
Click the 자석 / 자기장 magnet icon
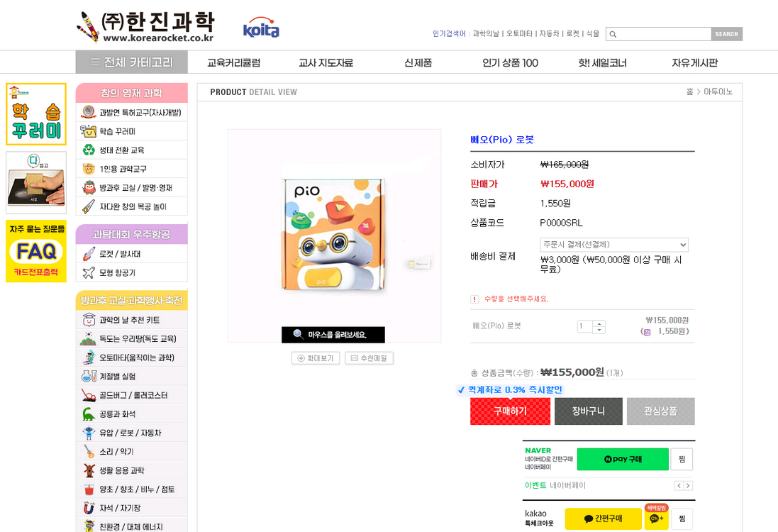tap(89, 508)
